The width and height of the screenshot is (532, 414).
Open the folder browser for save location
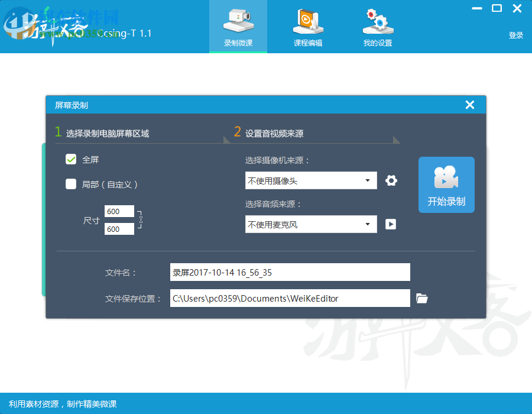[x=421, y=298]
